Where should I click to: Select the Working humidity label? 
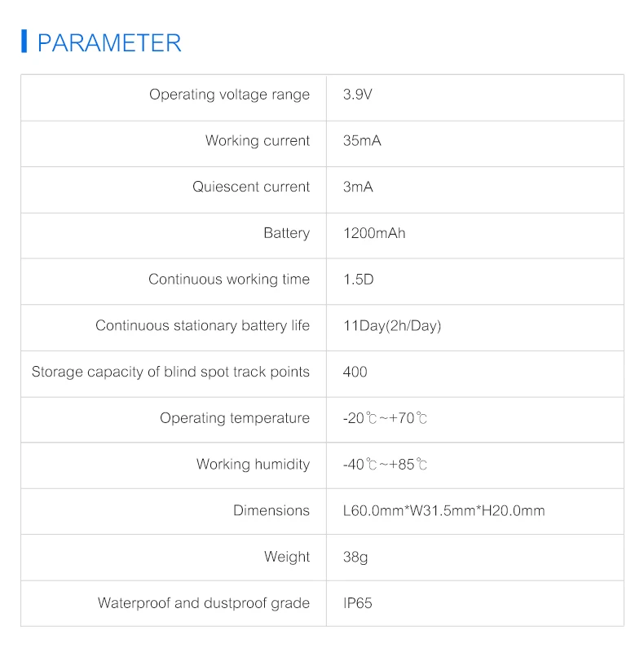pyautogui.click(x=253, y=465)
